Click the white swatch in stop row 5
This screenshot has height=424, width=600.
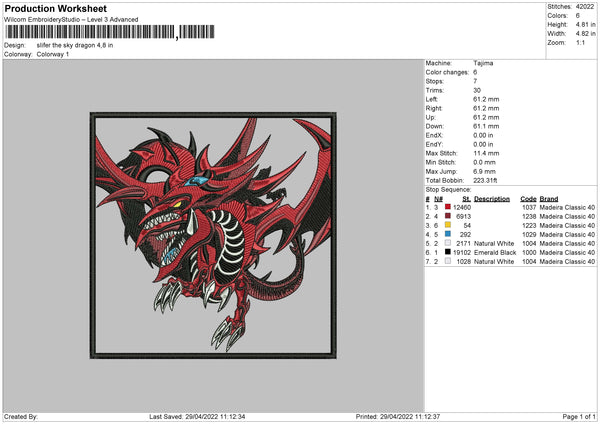pyautogui.click(x=448, y=243)
